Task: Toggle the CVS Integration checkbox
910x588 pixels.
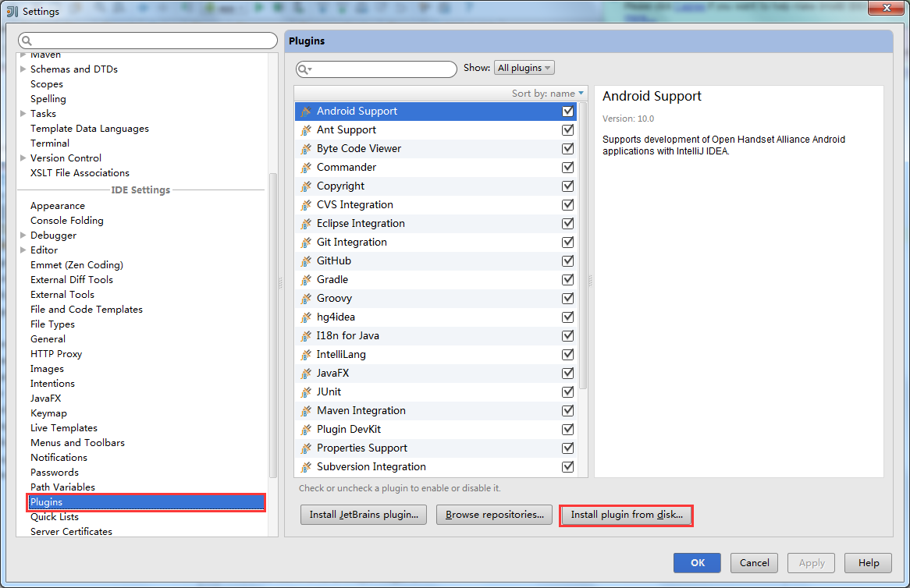Action: [567, 204]
